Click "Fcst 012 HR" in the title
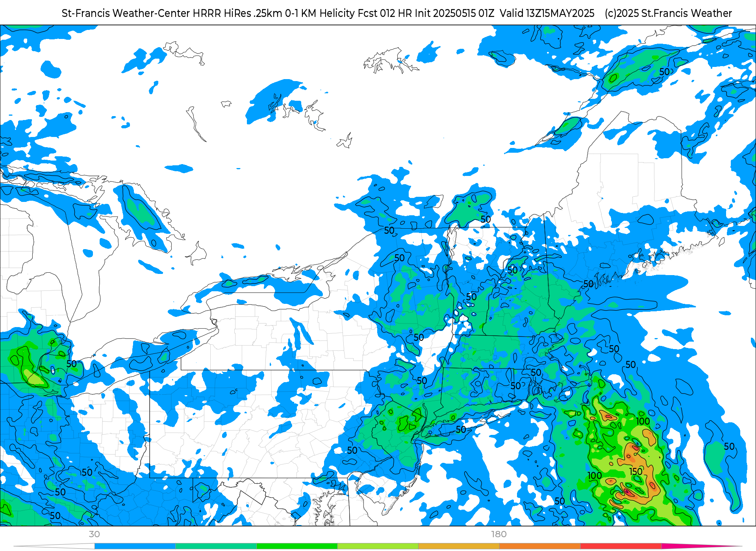 point(384,13)
